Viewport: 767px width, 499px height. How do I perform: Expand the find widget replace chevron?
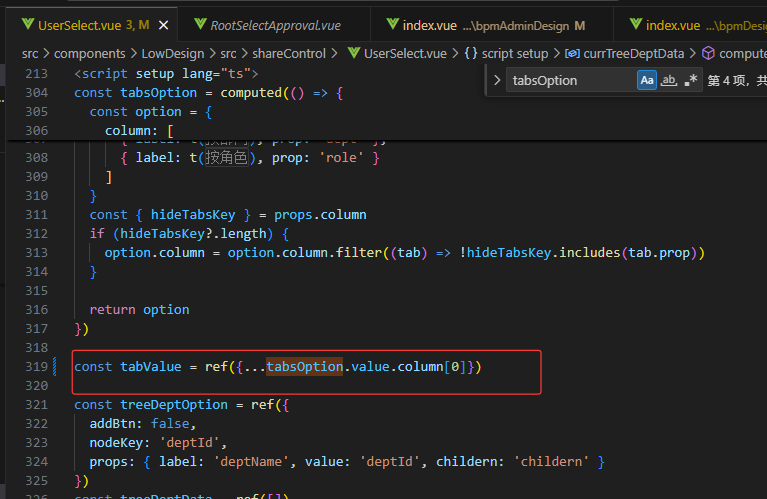click(x=498, y=80)
